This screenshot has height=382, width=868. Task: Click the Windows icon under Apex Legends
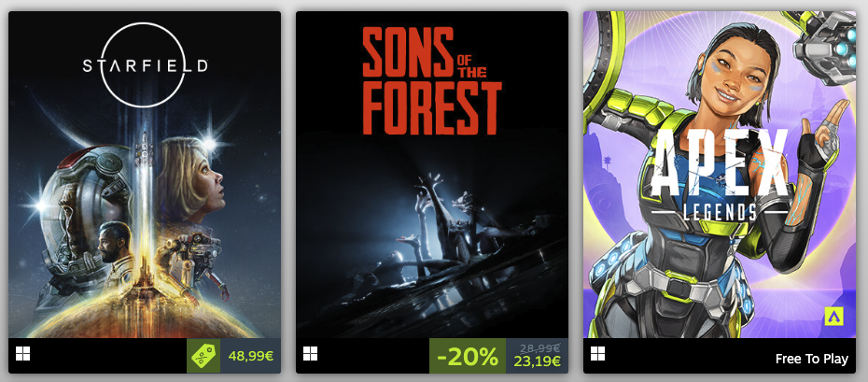pyautogui.click(x=598, y=355)
